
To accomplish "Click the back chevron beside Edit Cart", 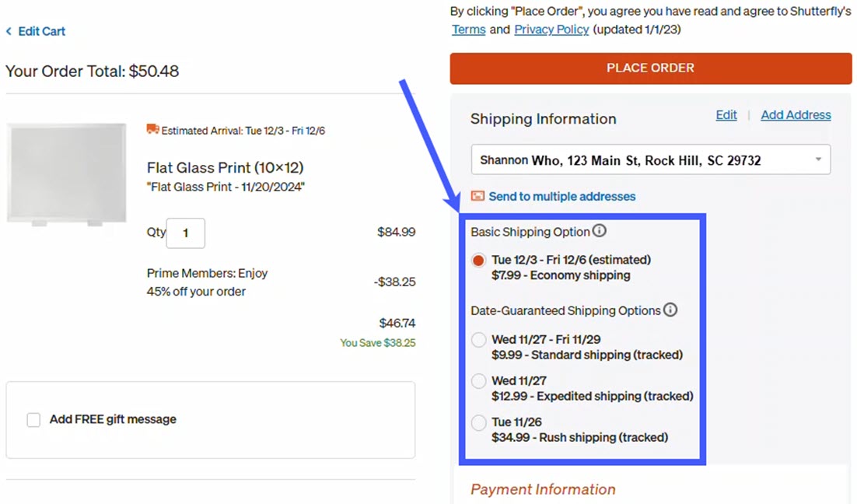I will click(8, 31).
